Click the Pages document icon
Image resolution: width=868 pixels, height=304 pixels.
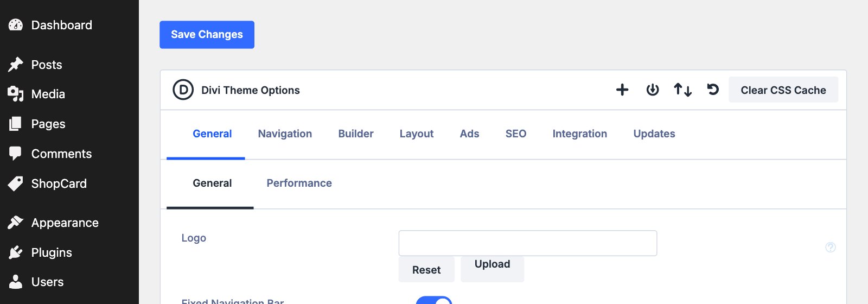pos(16,124)
